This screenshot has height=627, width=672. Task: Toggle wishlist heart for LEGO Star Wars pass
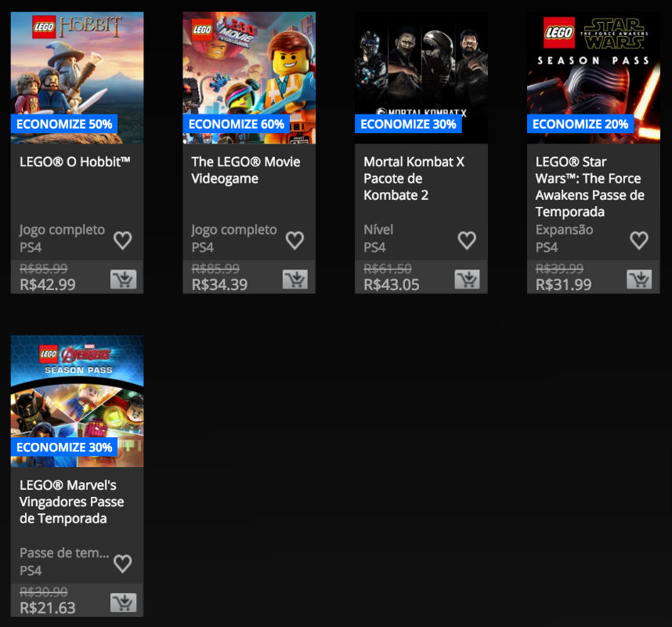[x=639, y=240]
